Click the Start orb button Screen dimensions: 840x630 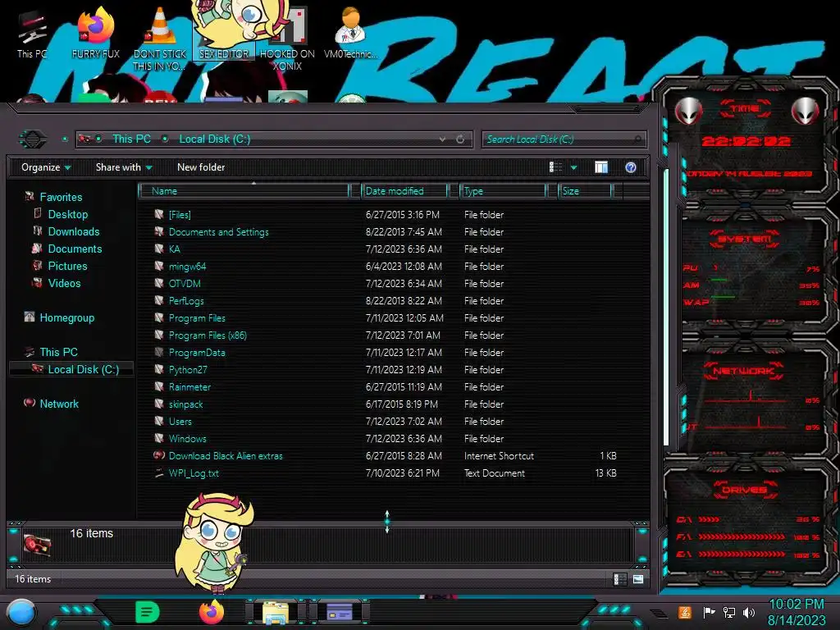[21, 612]
